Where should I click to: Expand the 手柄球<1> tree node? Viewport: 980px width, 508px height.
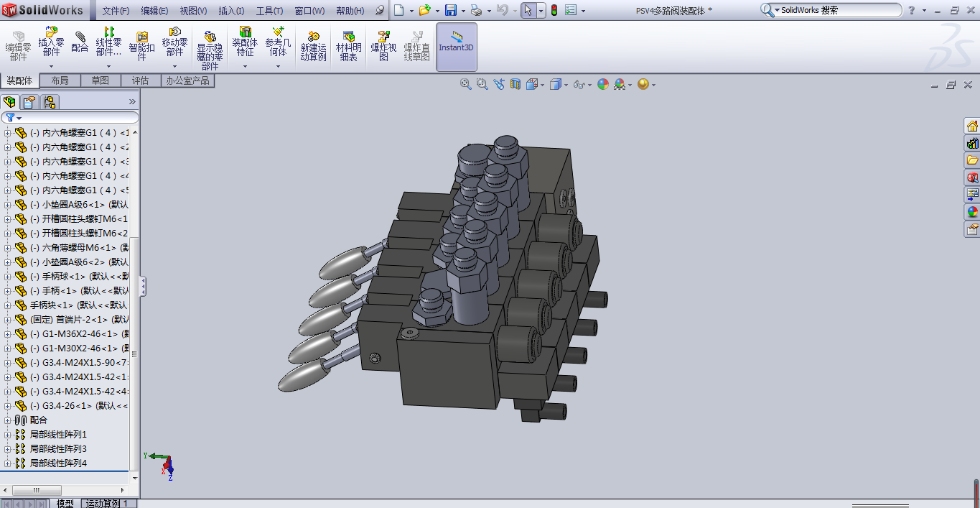[x=7, y=276]
